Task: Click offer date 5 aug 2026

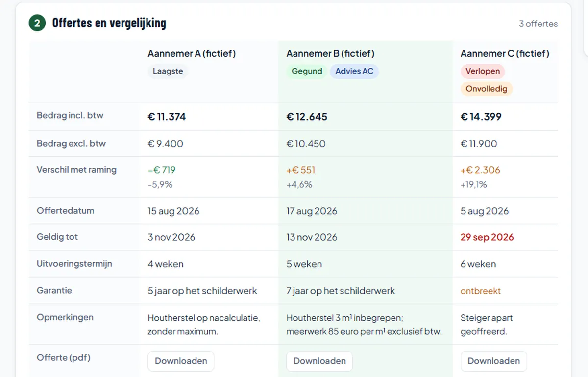Action: (485, 211)
